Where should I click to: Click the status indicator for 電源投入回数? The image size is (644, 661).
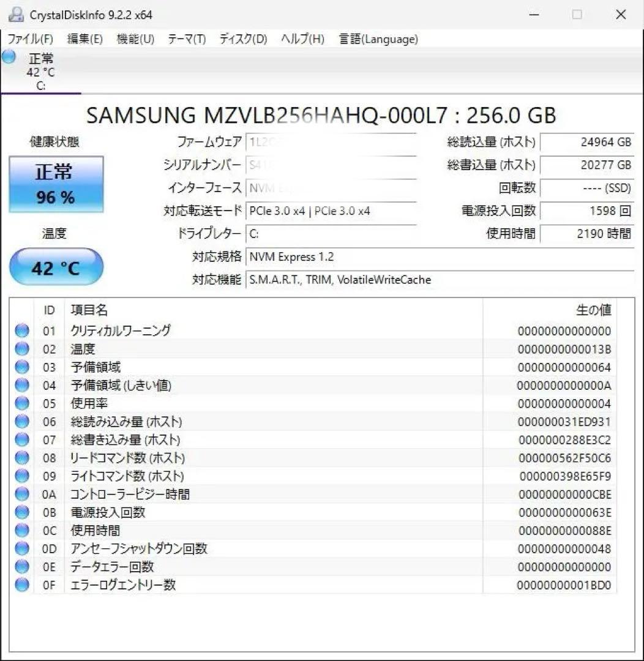click(21, 512)
